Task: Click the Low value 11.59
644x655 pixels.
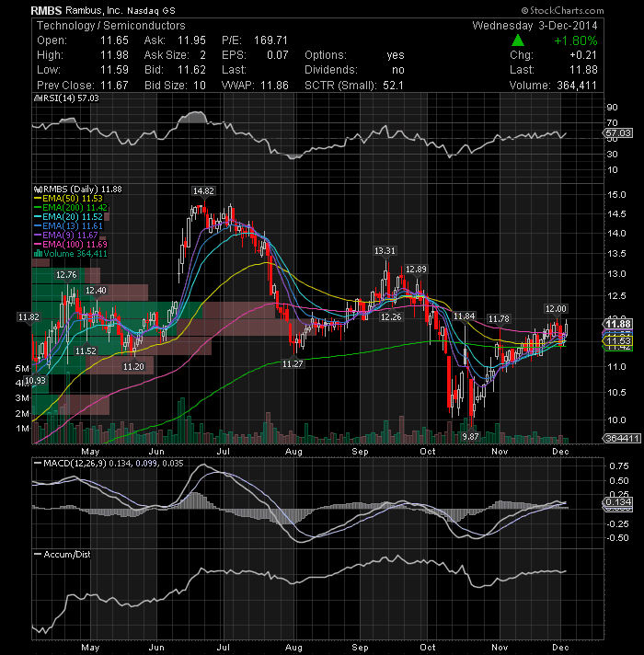Action: (x=114, y=70)
